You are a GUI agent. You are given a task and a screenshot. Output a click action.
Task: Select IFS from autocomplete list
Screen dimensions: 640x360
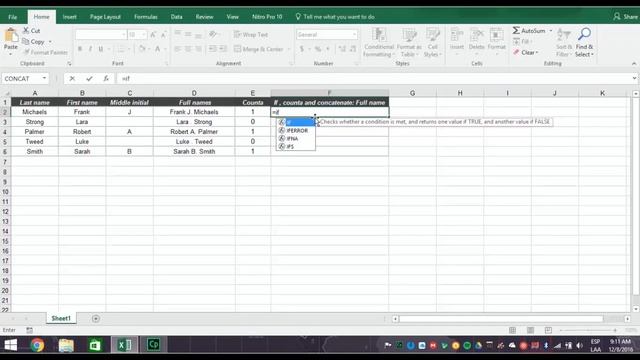click(x=296, y=147)
